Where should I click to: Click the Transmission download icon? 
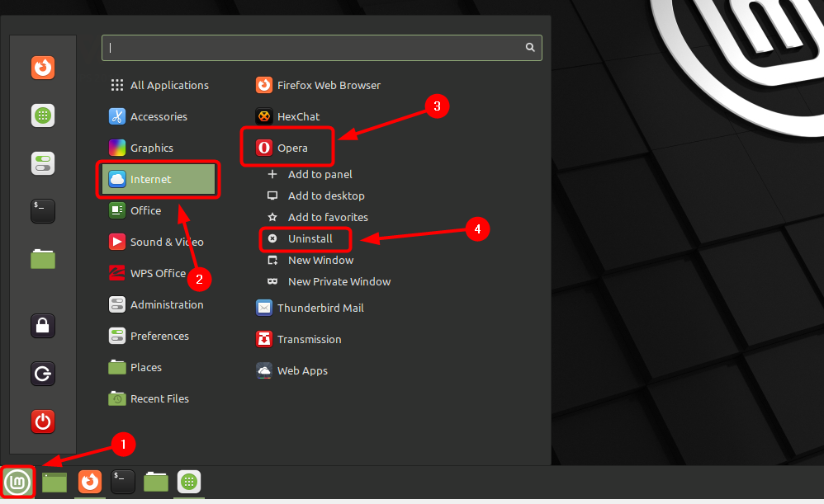[264, 340]
